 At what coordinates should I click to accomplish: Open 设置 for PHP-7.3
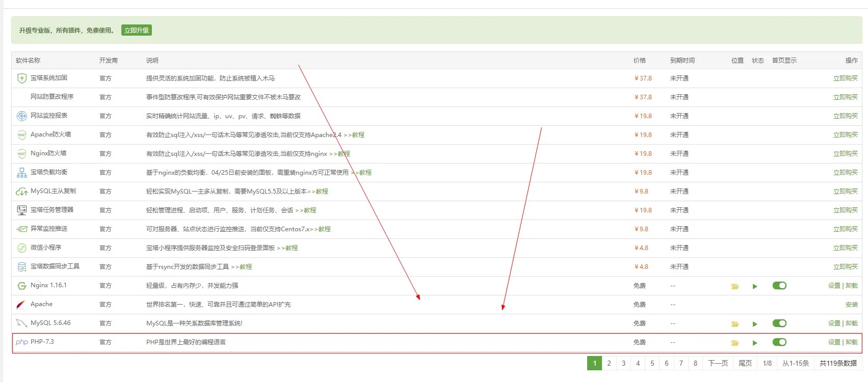[x=834, y=342]
